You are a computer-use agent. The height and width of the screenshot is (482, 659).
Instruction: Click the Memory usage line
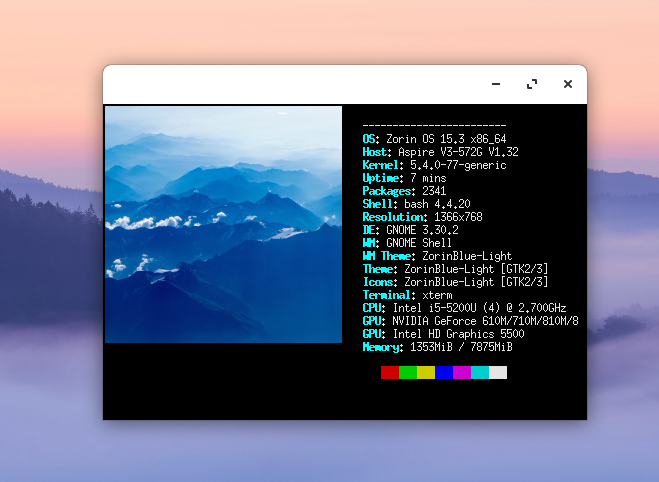pos(437,347)
